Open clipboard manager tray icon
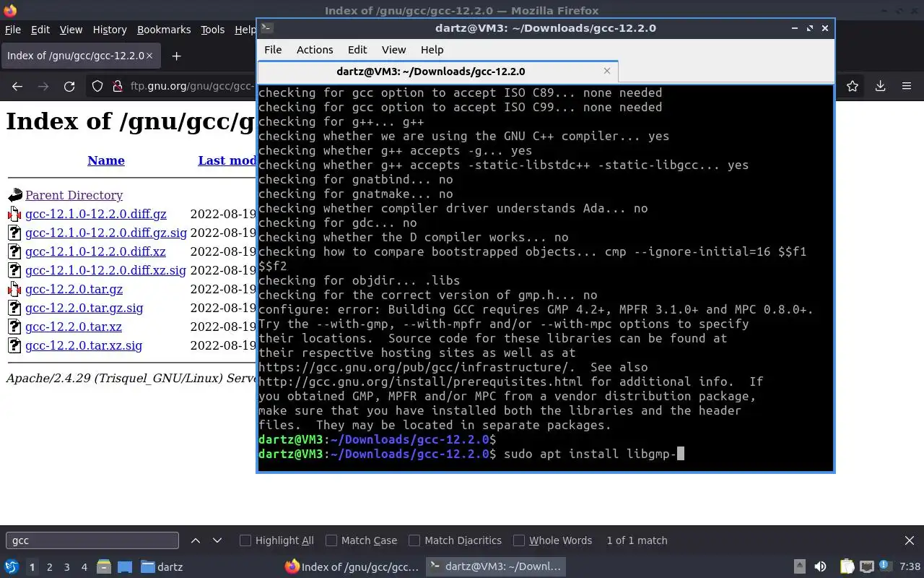This screenshot has width=924, height=578. (x=847, y=567)
